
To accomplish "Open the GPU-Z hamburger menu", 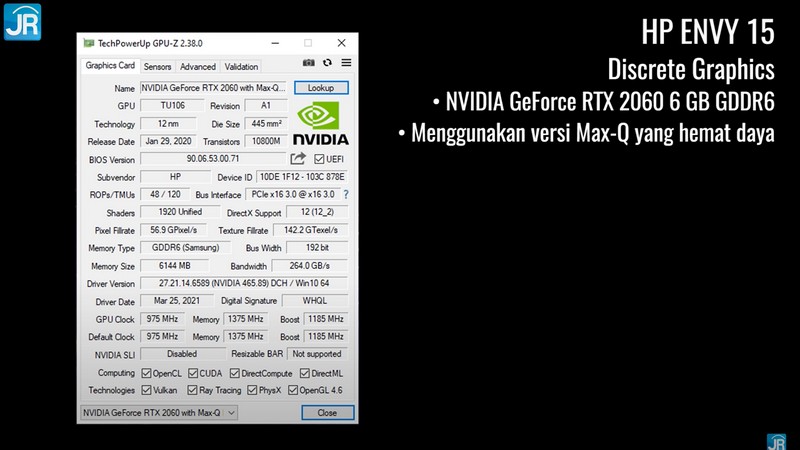I will pyautogui.click(x=346, y=63).
